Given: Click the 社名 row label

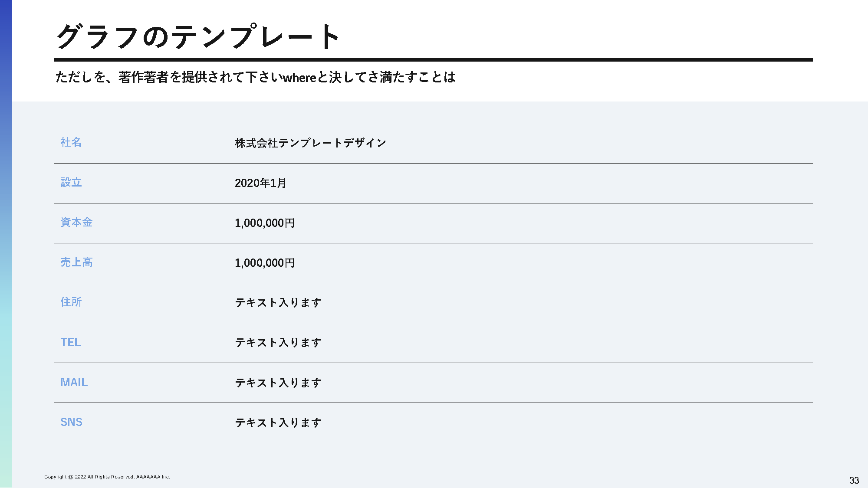Looking at the screenshot, I should coord(71,142).
